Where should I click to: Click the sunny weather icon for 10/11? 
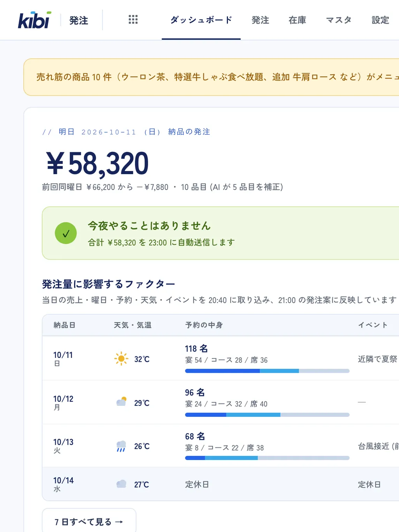coord(121,358)
